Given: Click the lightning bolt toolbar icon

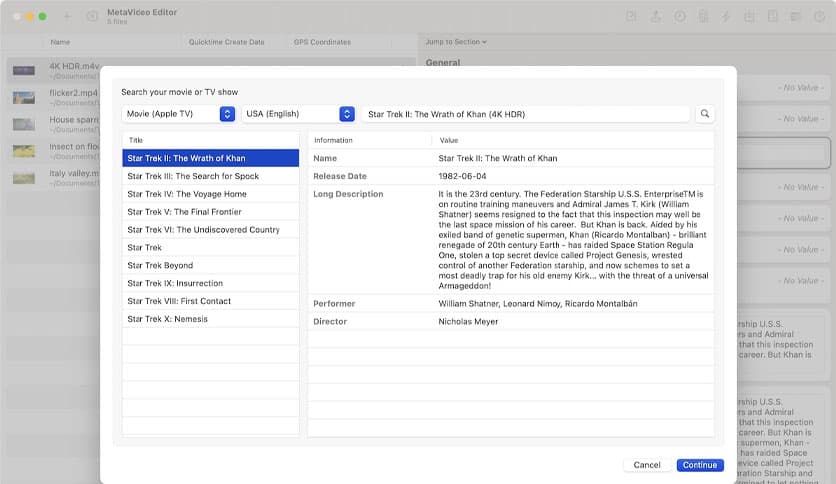Looking at the screenshot, I should click(x=725, y=16).
